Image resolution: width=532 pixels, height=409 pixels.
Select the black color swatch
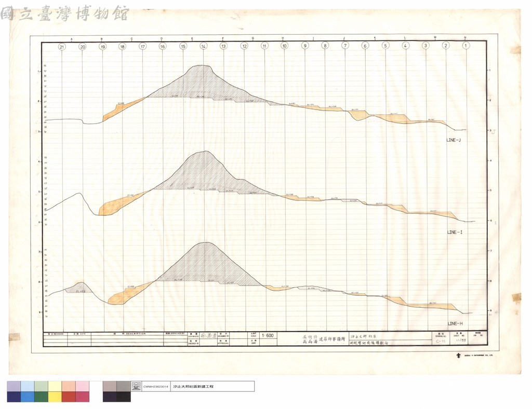(x=124, y=397)
